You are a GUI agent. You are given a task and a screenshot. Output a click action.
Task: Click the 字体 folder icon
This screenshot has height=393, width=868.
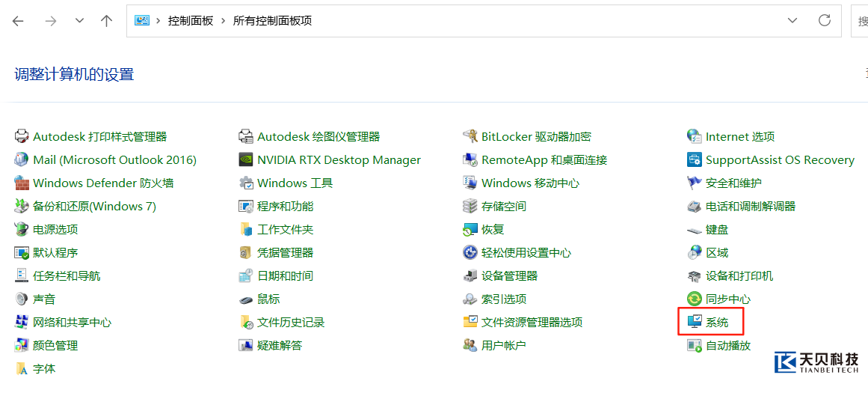pyautogui.click(x=21, y=368)
